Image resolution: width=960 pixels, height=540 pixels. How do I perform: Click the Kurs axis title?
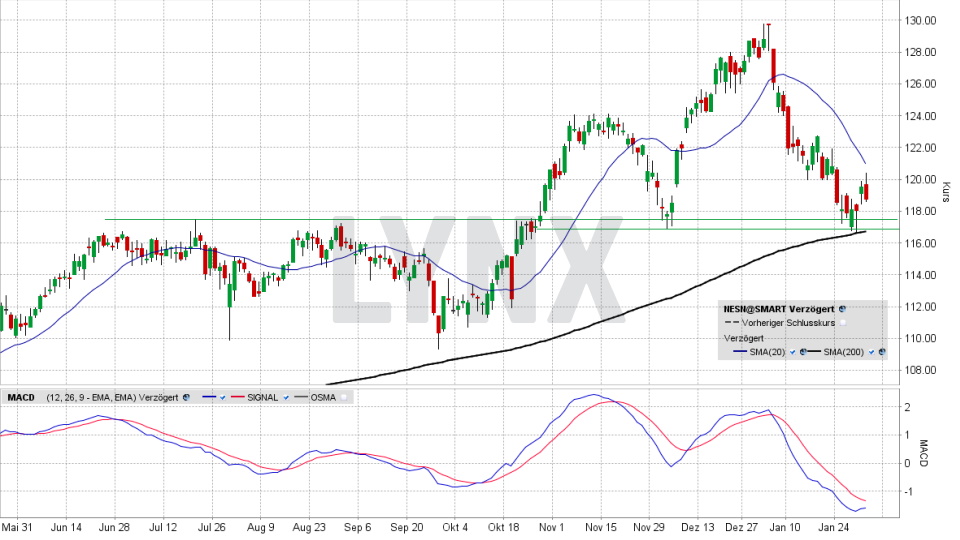947,192
